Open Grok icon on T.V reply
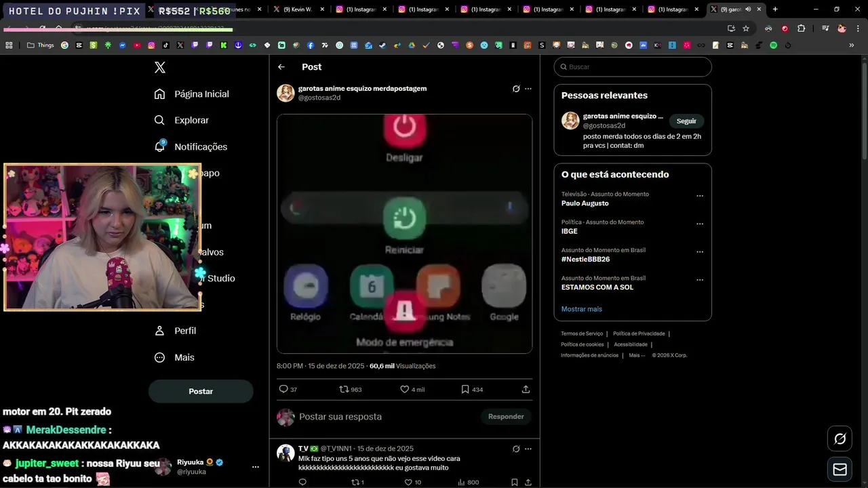The image size is (868, 488). point(516,449)
